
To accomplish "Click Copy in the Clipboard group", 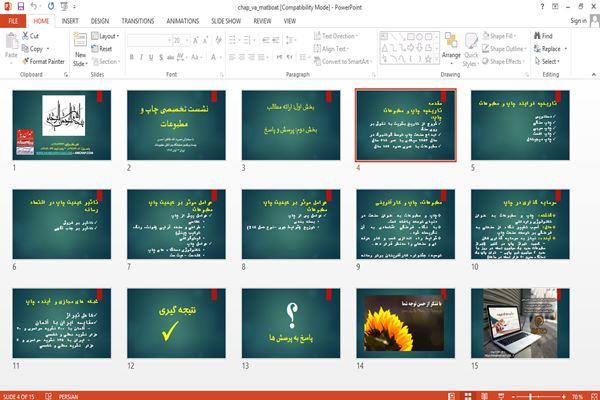I will click(x=35, y=49).
